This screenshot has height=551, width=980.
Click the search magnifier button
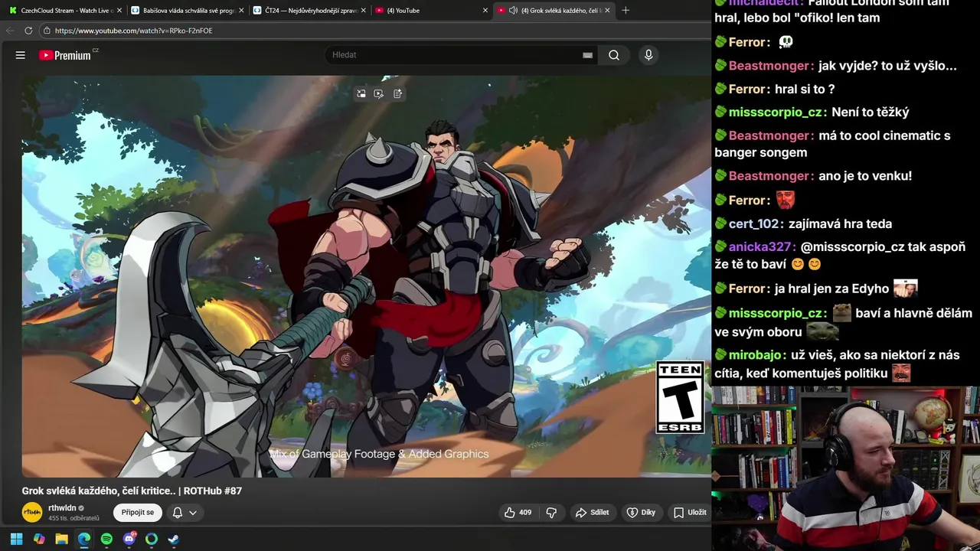[x=614, y=55]
